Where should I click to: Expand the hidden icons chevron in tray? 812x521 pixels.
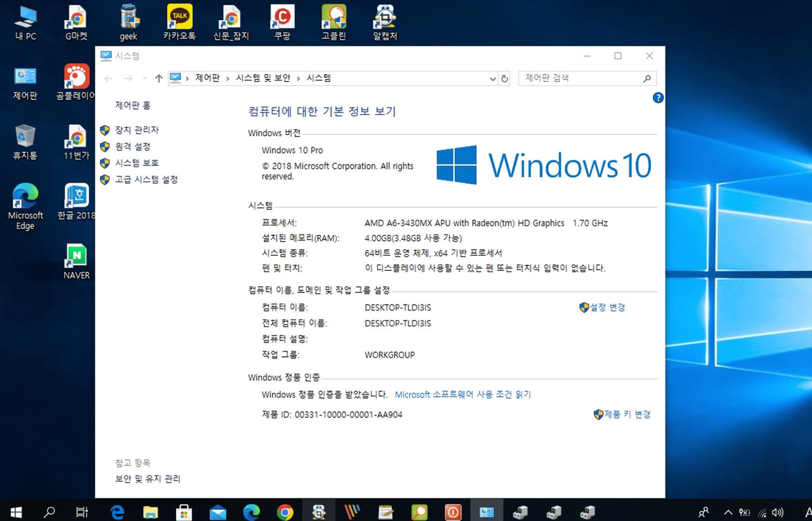click(727, 511)
